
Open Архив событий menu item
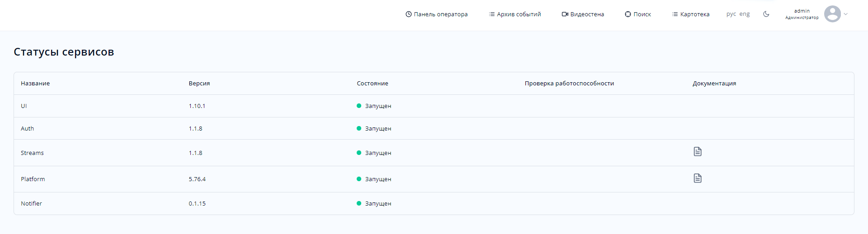click(515, 14)
